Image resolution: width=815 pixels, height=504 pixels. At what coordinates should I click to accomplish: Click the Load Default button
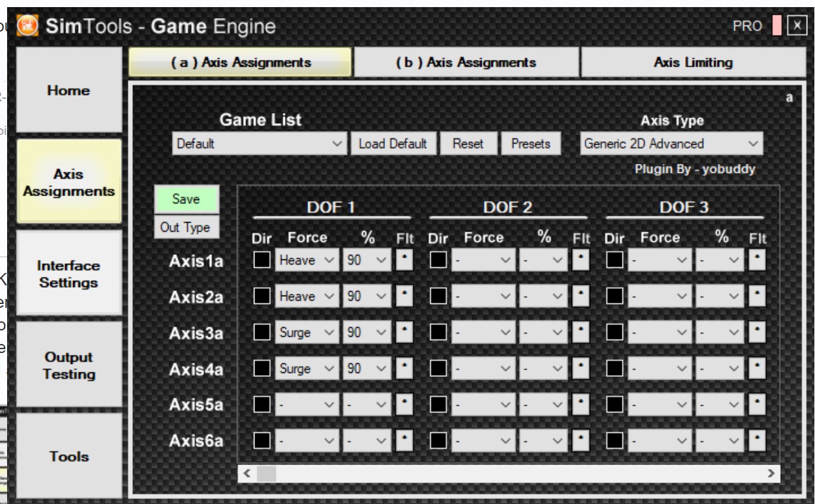click(393, 144)
